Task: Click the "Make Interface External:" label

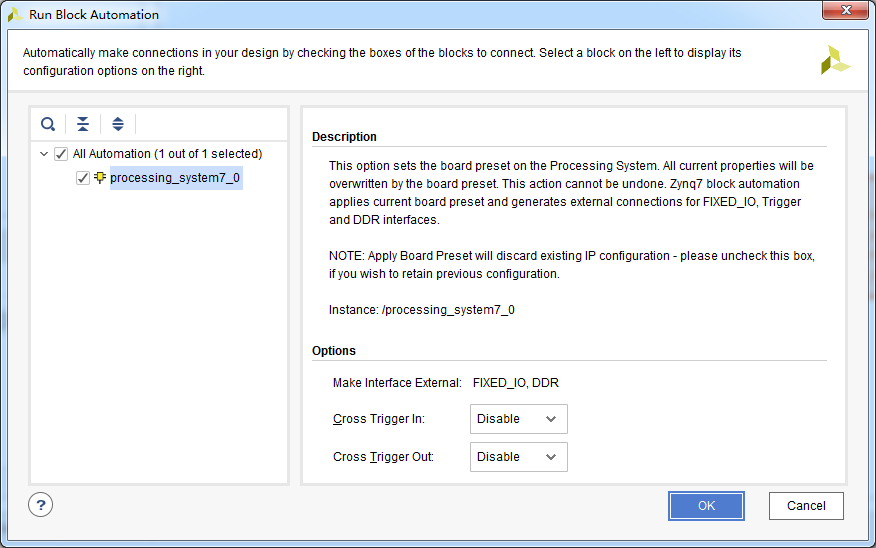Action: [397, 383]
